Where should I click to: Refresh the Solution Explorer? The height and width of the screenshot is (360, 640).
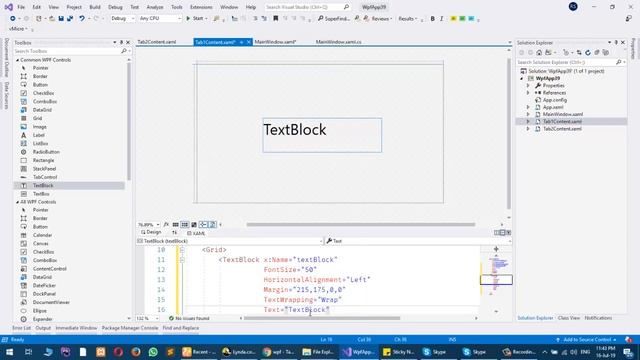588,53
